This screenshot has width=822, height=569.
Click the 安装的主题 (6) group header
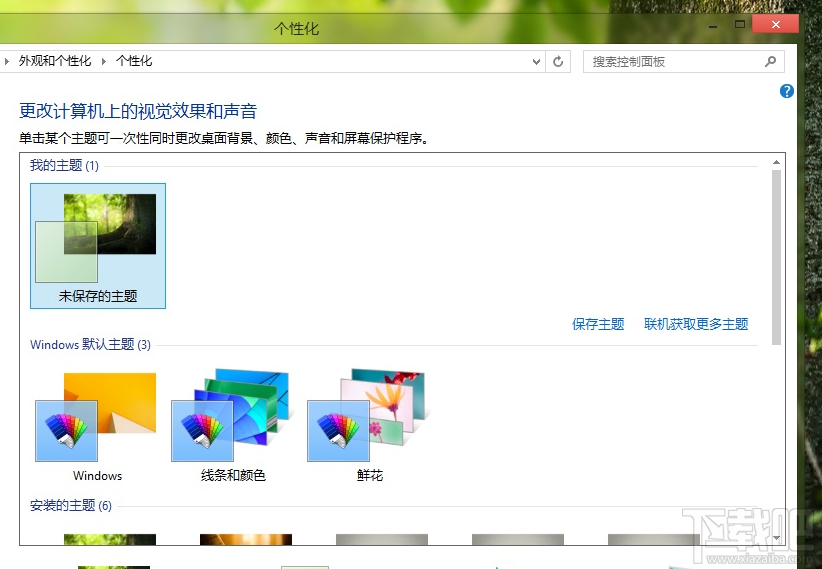pos(71,506)
